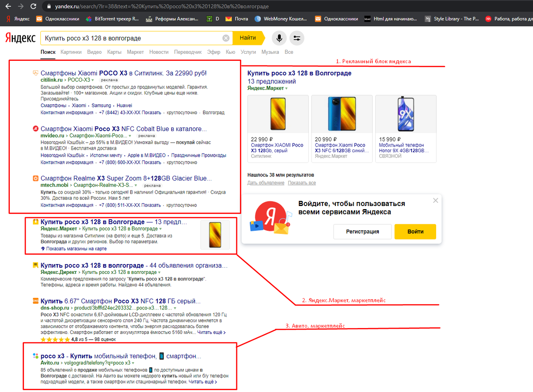
Task: Click the Найти search button
Action: click(x=248, y=38)
